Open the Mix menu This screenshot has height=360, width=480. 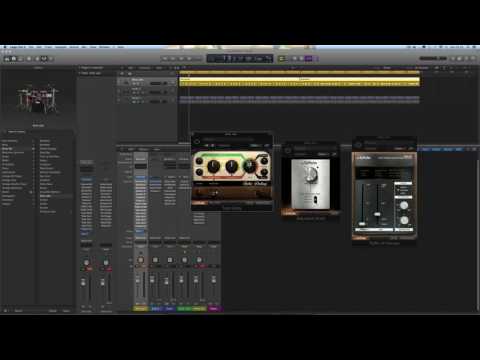coord(84,47)
